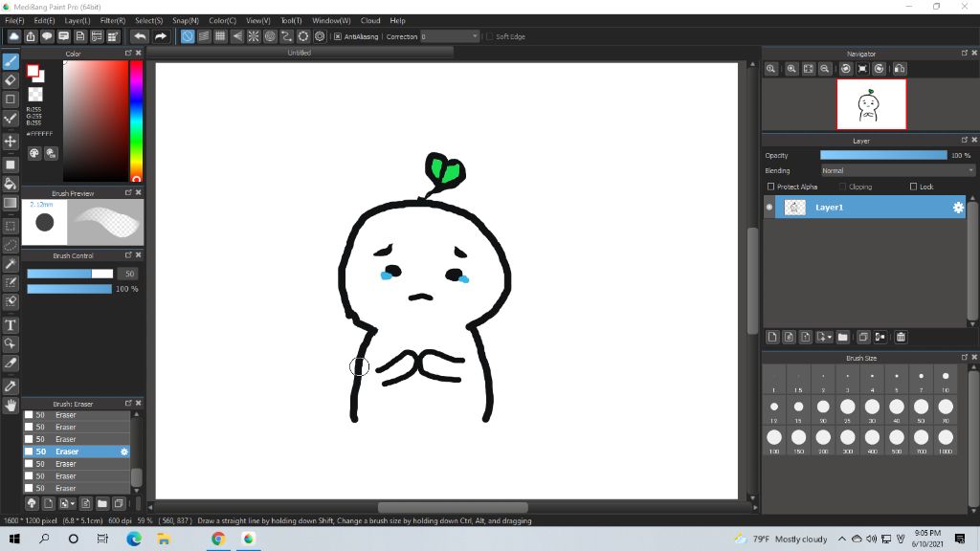Delete the layer with the trash icon
The height and width of the screenshot is (551, 980).
click(901, 337)
